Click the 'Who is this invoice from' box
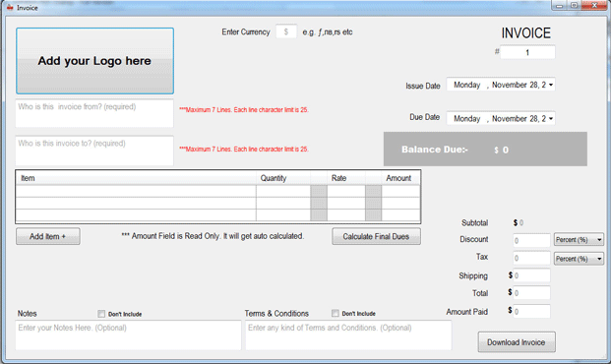This screenshot has width=611, height=364. (94, 113)
